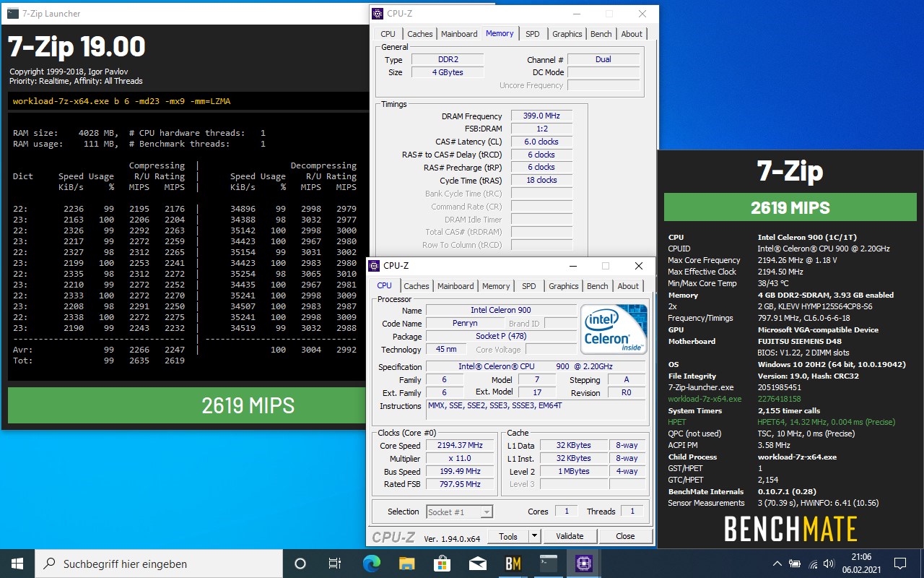This screenshot has width=924, height=578.
Task: Open SPD tab in front CPU-Z
Action: 529,286
